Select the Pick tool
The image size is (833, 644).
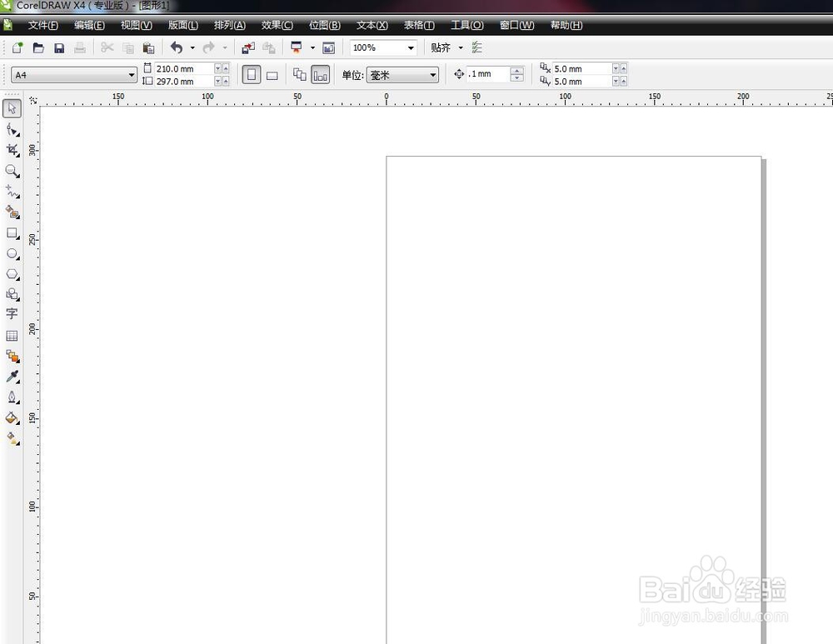[12, 108]
